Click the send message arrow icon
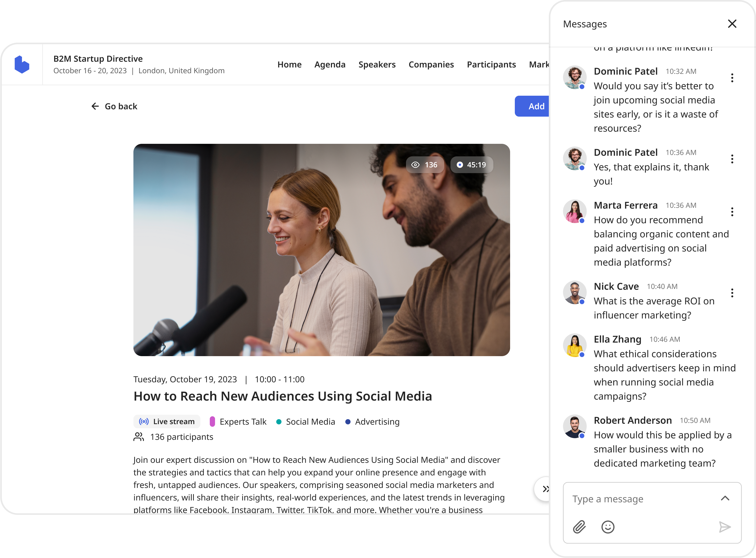The height and width of the screenshot is (558, 756). 725,527
